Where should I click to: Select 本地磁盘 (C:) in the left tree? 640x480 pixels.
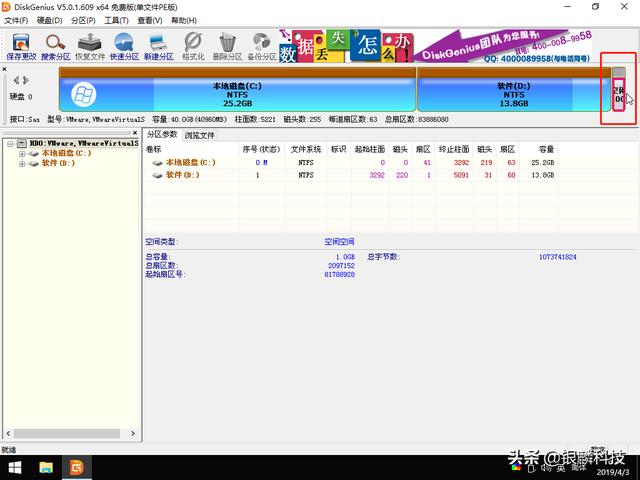coord(66,153)
